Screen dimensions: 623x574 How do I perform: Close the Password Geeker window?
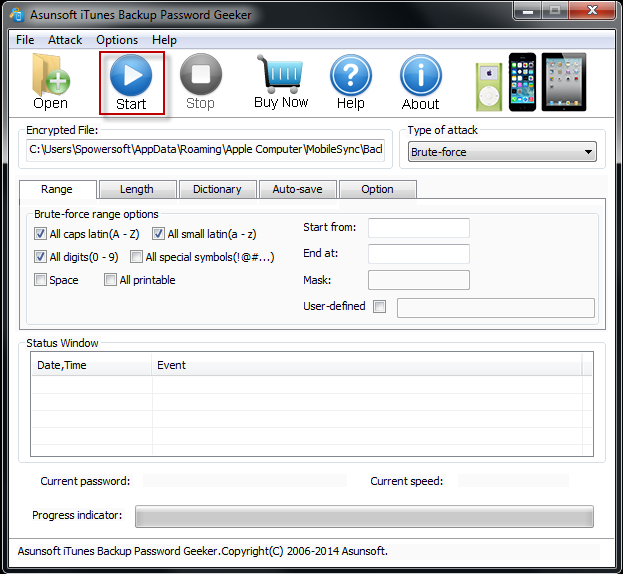[592, 11]
